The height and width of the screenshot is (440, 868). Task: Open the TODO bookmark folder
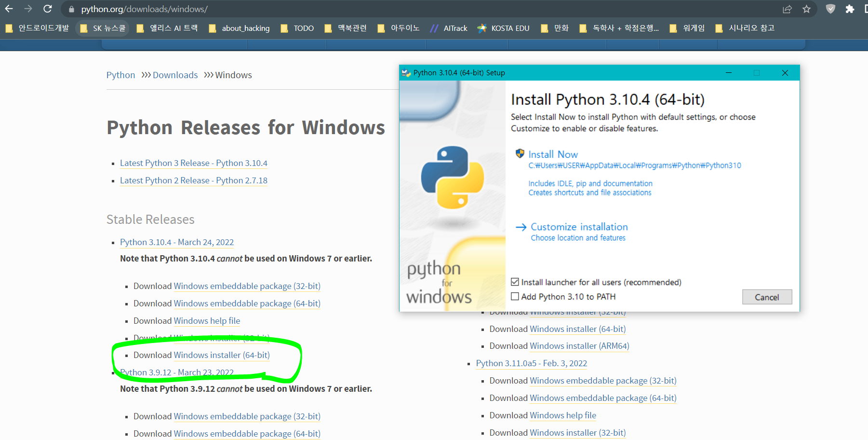point(297,28)
